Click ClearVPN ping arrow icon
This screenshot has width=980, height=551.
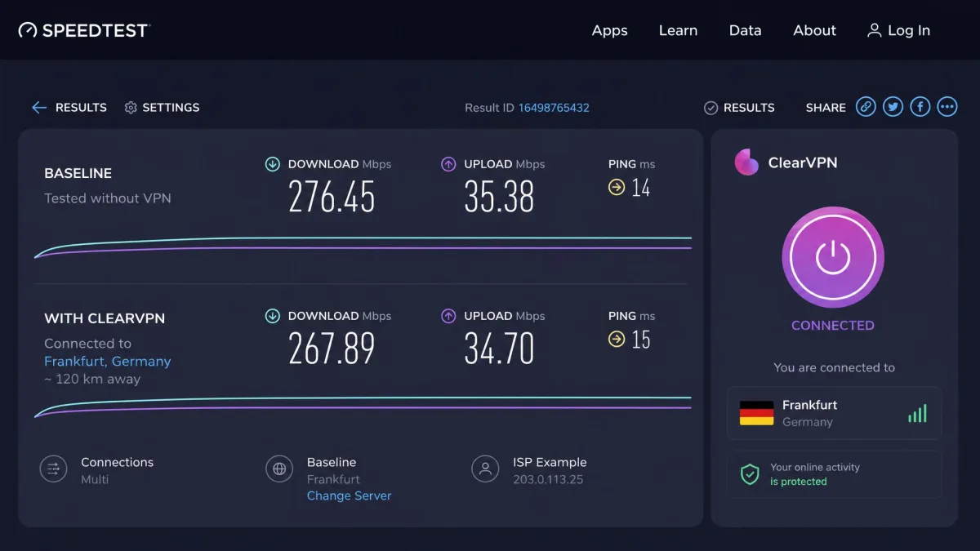coord(617,340)
